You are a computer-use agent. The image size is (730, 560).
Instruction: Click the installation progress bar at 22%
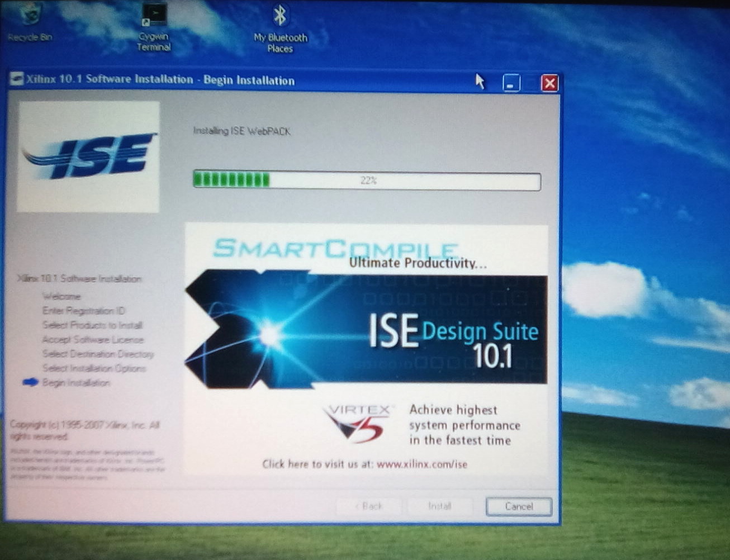pos(367,181)
